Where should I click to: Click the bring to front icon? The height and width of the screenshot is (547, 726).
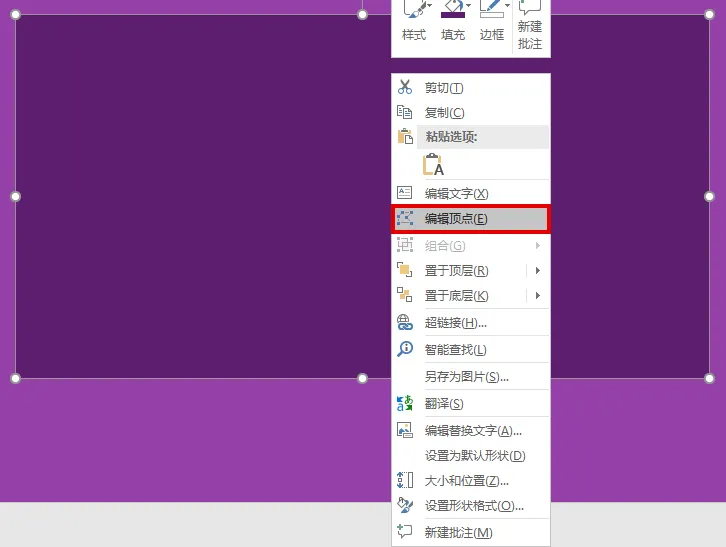405,270
